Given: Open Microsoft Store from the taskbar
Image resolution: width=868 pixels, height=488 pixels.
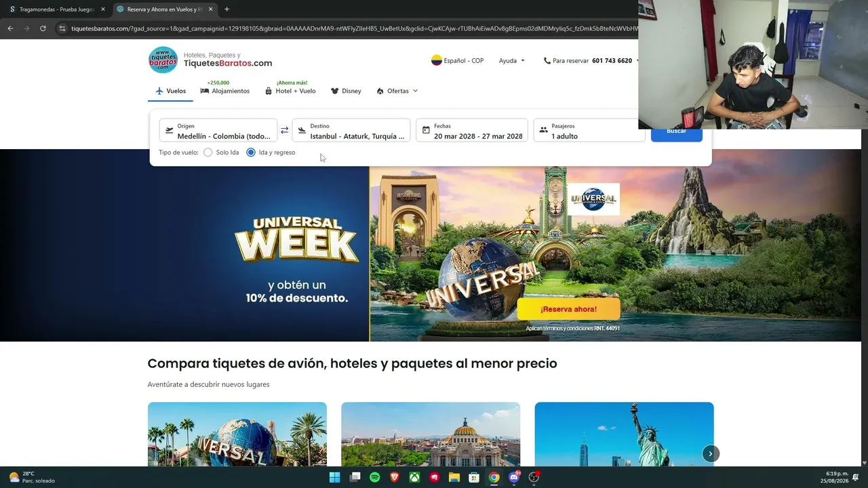Looking at the screenshot, I should (474, 477).
